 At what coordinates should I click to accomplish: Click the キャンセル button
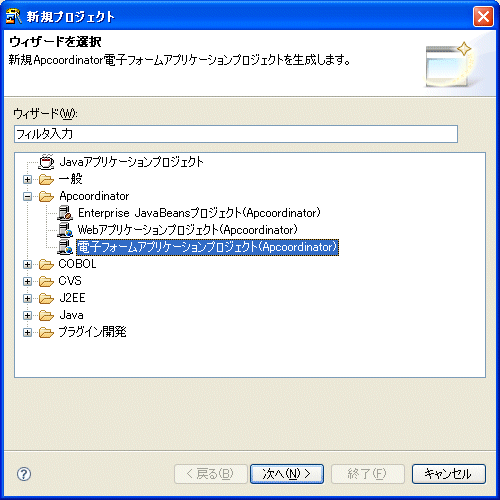tap(449, 474)
